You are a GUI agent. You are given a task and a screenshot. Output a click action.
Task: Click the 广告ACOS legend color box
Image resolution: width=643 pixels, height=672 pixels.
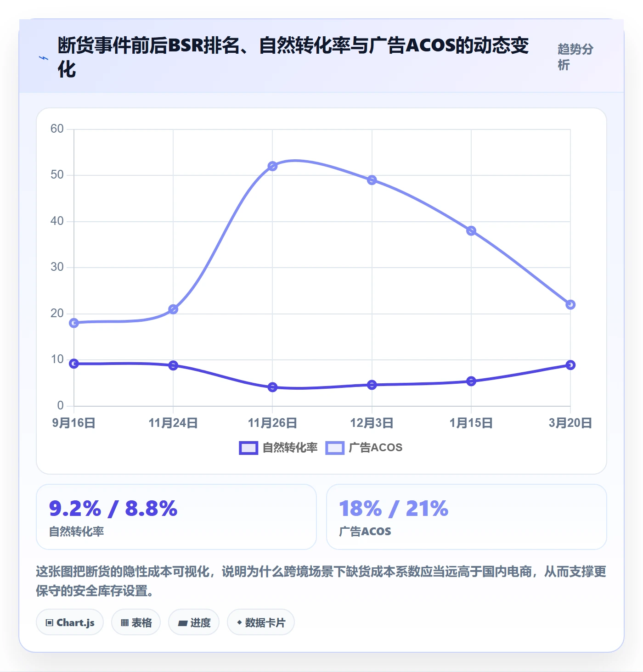[335, 448]
